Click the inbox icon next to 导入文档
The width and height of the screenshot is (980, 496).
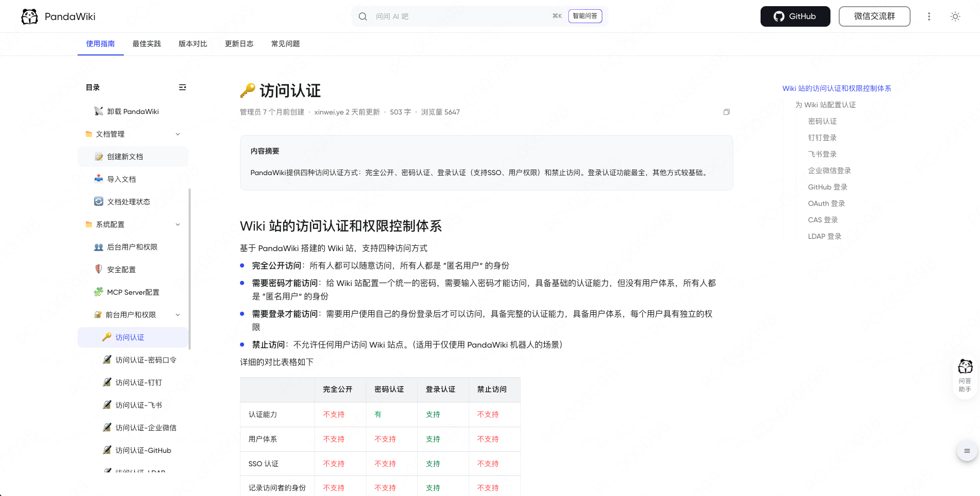coord(99,179)
